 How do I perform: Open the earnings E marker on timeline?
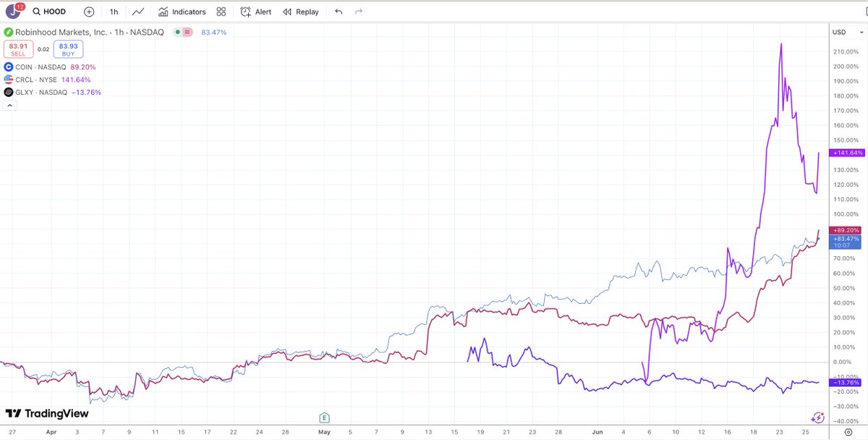pyautogui.click(x=325, y=417)
